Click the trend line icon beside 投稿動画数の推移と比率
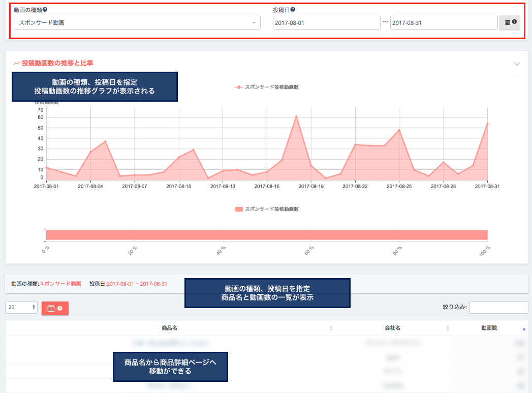This screenshot has width=532, height=393. 17,64
